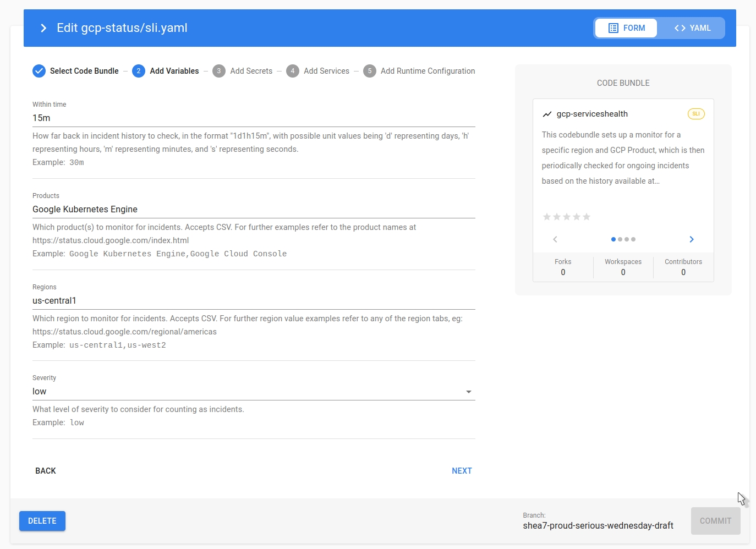The image size is (756, 549).
Task: Select step 3, Add Secrets, in the stepper
Action: (219, 71)
